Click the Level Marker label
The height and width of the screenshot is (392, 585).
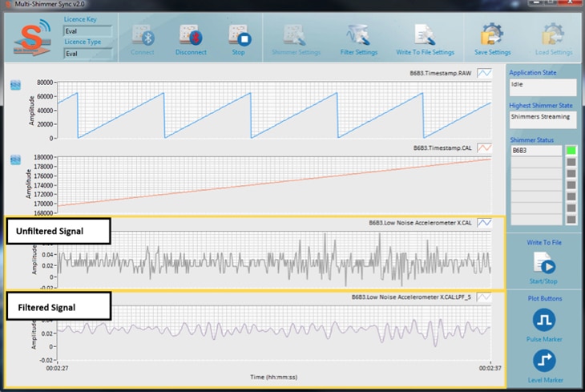(x=545, y=380)
